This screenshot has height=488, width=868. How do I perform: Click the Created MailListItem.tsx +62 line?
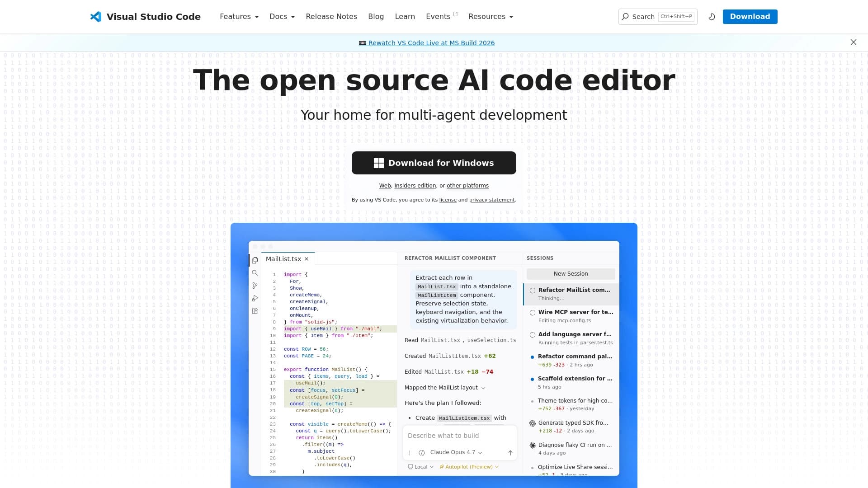point(450,356)
